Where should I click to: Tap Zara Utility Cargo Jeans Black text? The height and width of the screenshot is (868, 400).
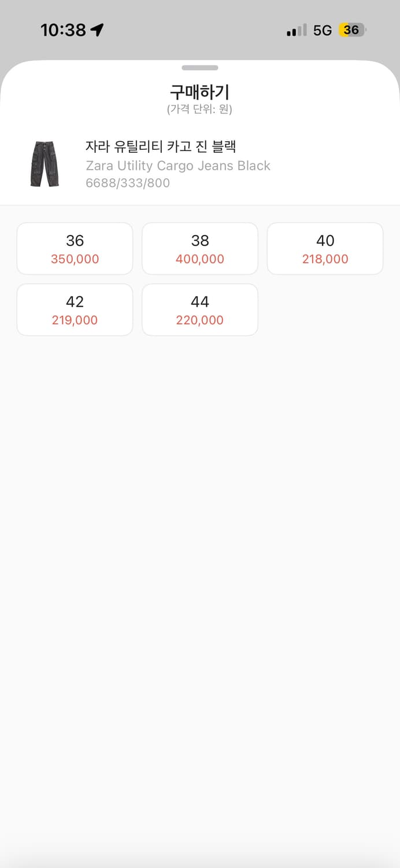tap(178, 165)
